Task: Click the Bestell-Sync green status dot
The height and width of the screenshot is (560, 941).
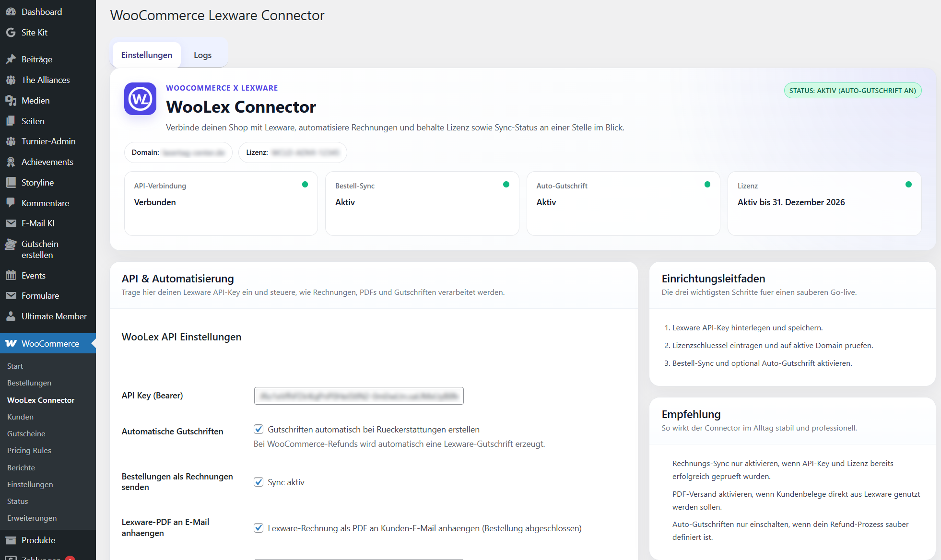Action: coord(506,185)
